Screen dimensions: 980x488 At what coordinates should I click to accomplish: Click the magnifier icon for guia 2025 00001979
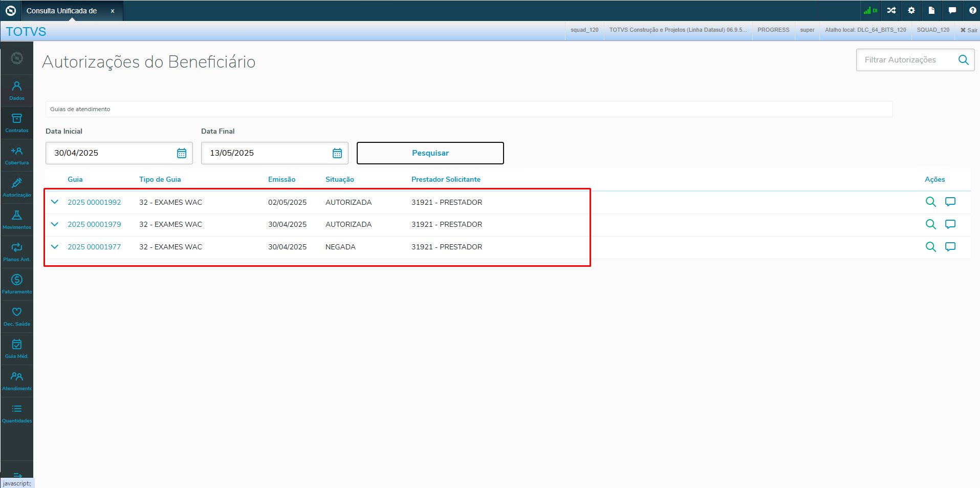click(x=931, y=224)
